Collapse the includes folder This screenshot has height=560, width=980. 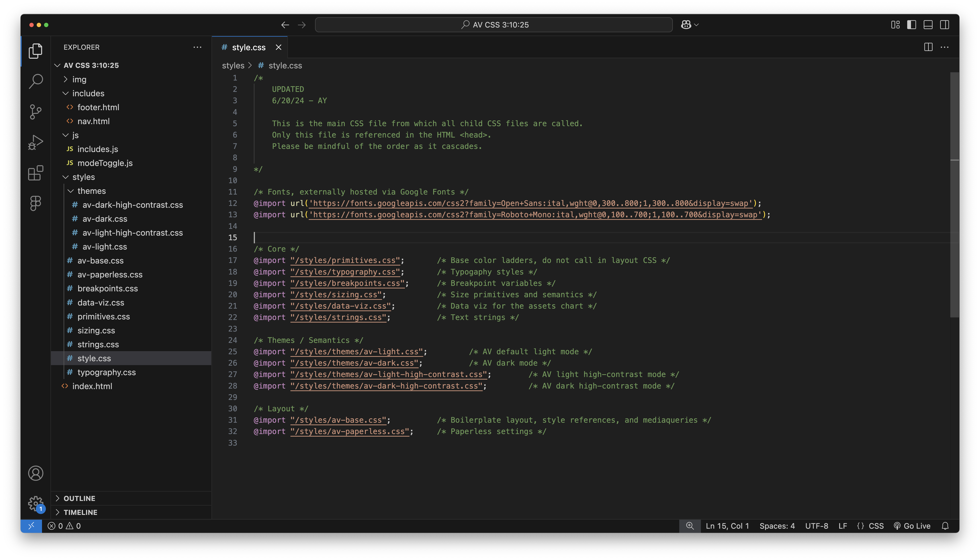coord(65,94)
